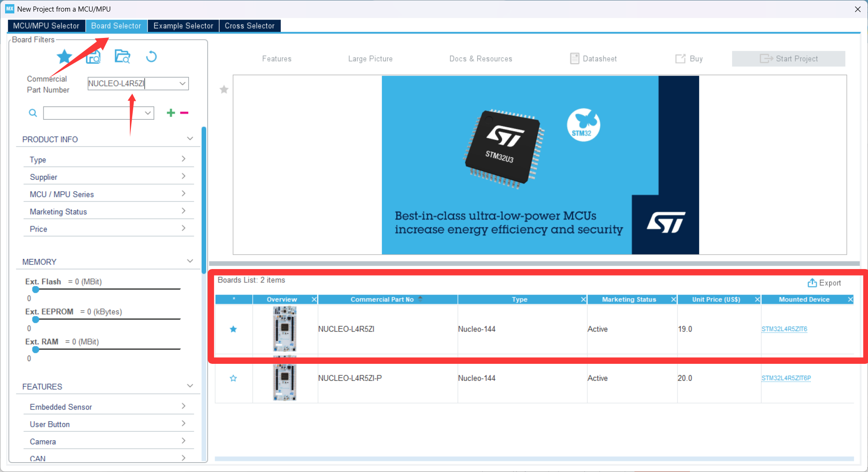Image resolution: width=868 pixels, height=472 pixels.
Task: Expand the Marketing Status filter
Action: (x=184, y=211)
